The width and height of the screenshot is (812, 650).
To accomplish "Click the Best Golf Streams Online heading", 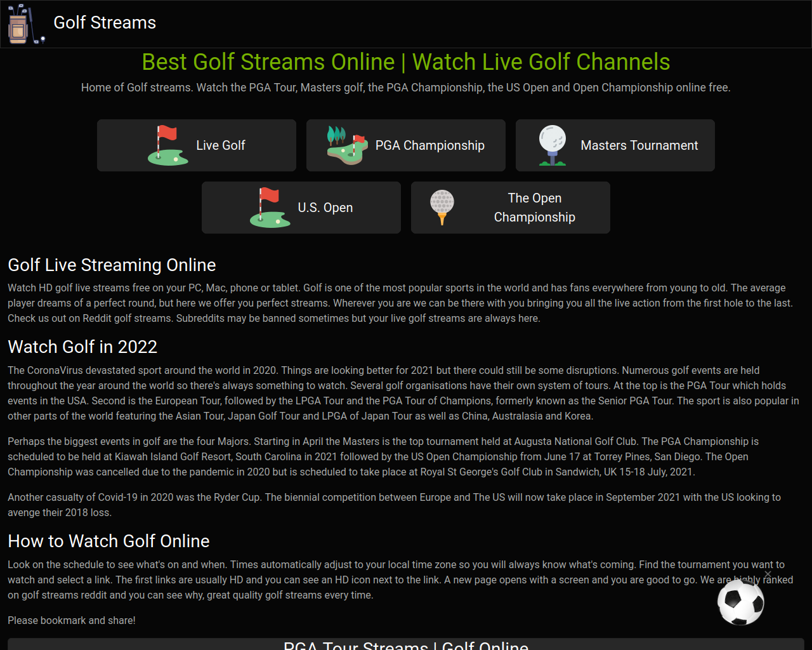I will (x=406, y=62).
